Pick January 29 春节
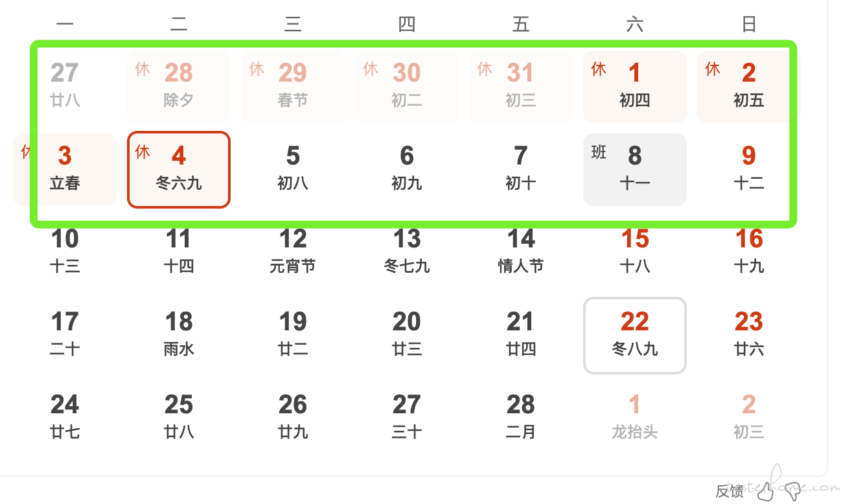This screenshot has height=504, width=841. tap(293, 87)
